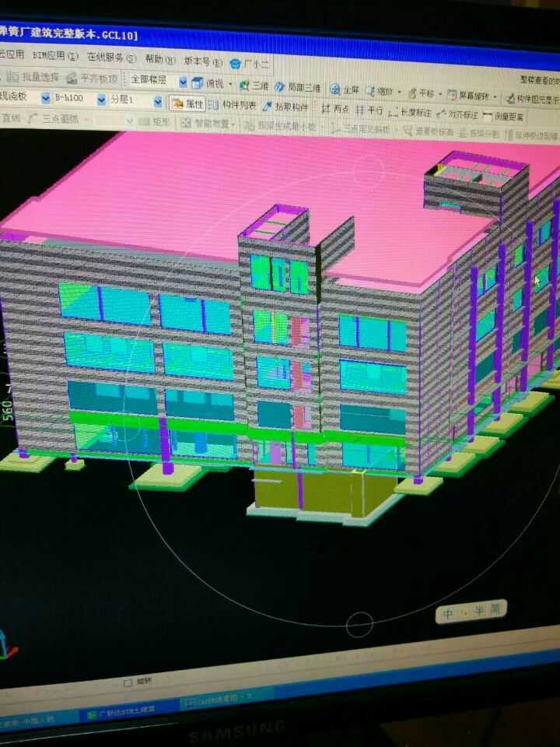This screenshot has height=747, width=560.
Task: Click the 属性 properties button
Action: pyautogui.click(x=187, y=103)
